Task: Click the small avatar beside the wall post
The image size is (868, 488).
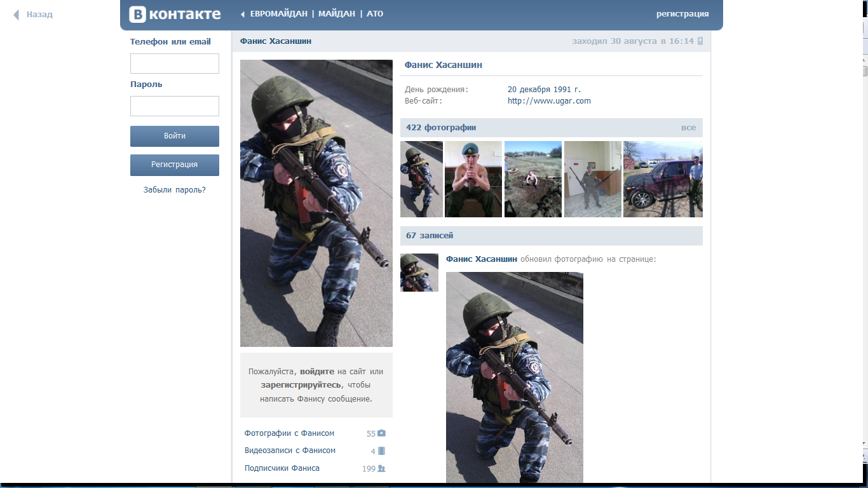Action: point(419,273)
